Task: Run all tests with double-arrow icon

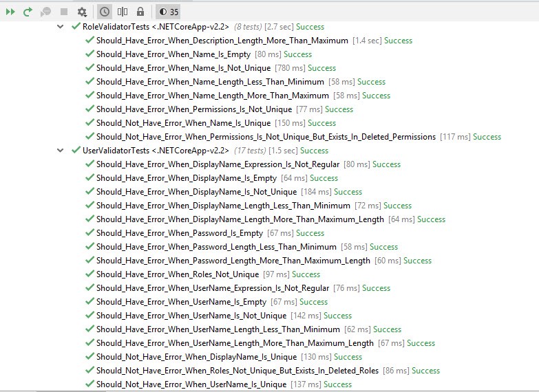Action: click(10, 12)
